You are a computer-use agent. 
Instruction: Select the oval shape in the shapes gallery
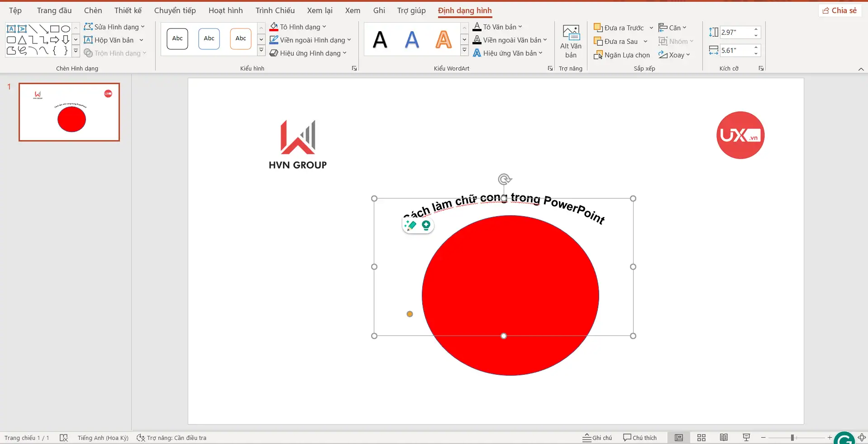tap(66, 28)
